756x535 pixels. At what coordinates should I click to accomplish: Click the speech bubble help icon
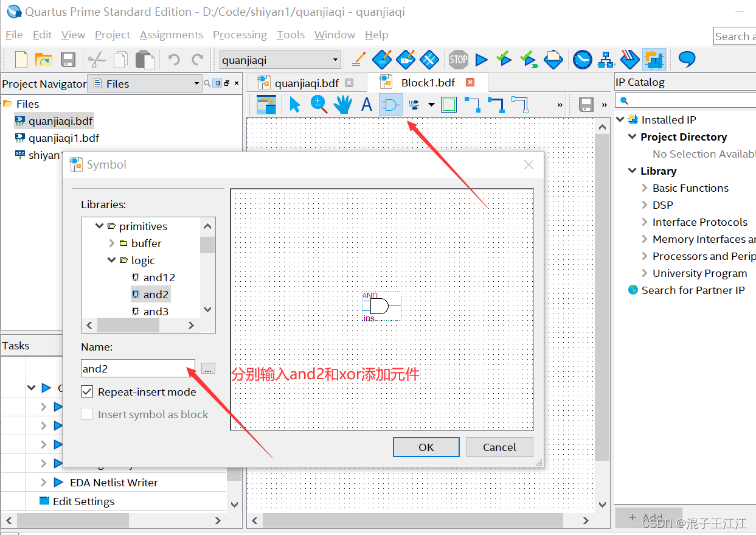pyautogui.click(x=687, y=59)
